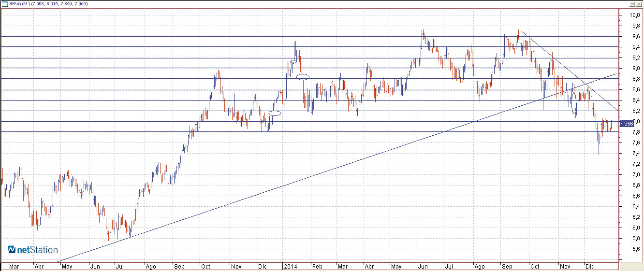
Task: Click the 6,0 price axis label
Action: click(x=635, y=228)
